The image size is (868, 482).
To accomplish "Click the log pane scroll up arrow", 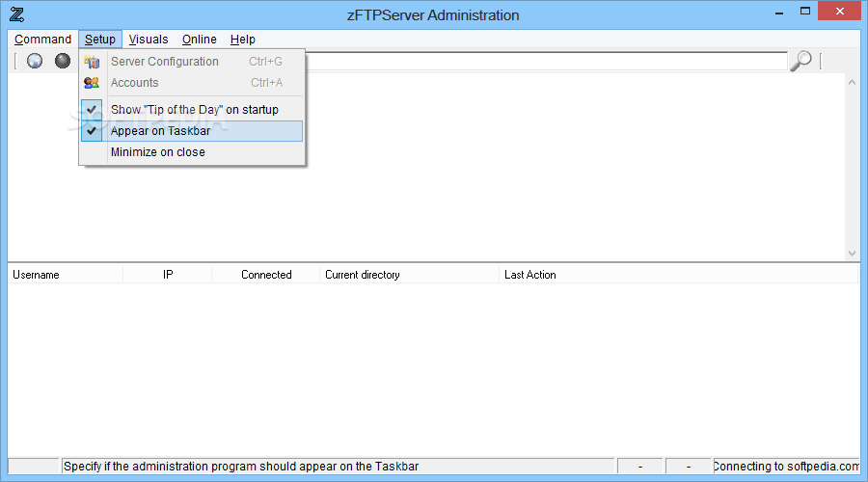I will point(852,82).
